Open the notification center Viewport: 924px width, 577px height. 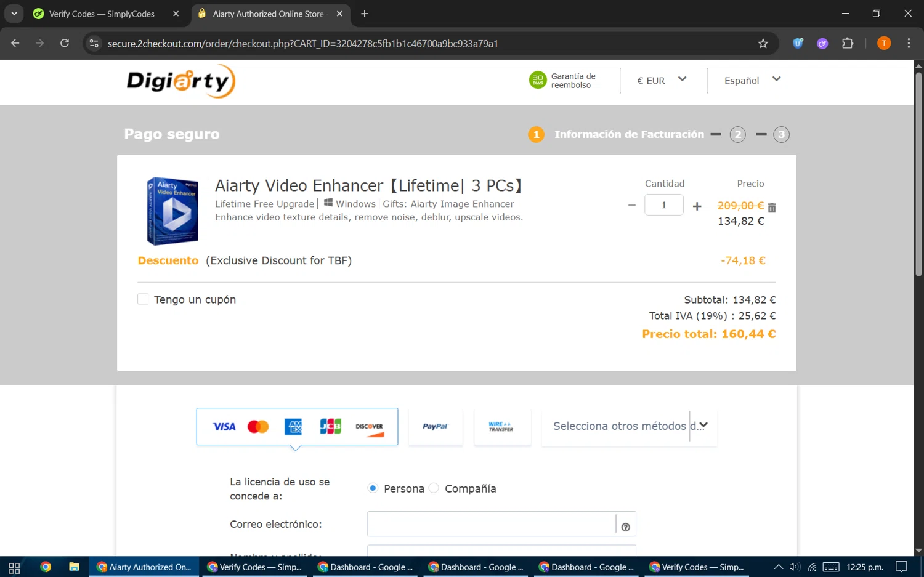pos(902,567)
